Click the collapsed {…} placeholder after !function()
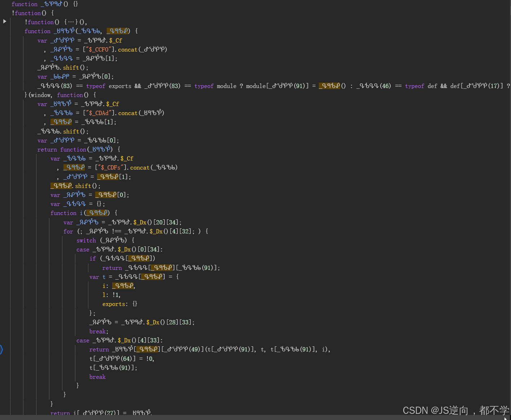This screenshot has height=420, width=511. point(72,22)
